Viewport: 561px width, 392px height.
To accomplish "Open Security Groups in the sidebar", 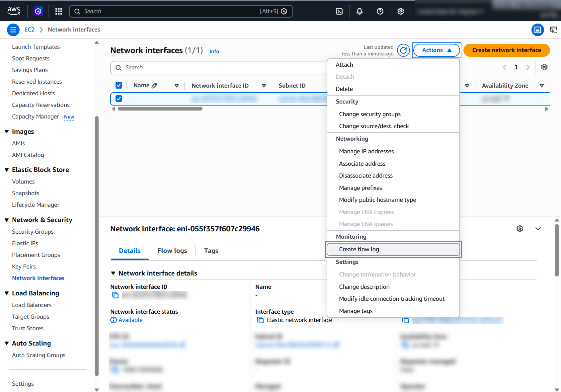I will (x=33, y=232).
